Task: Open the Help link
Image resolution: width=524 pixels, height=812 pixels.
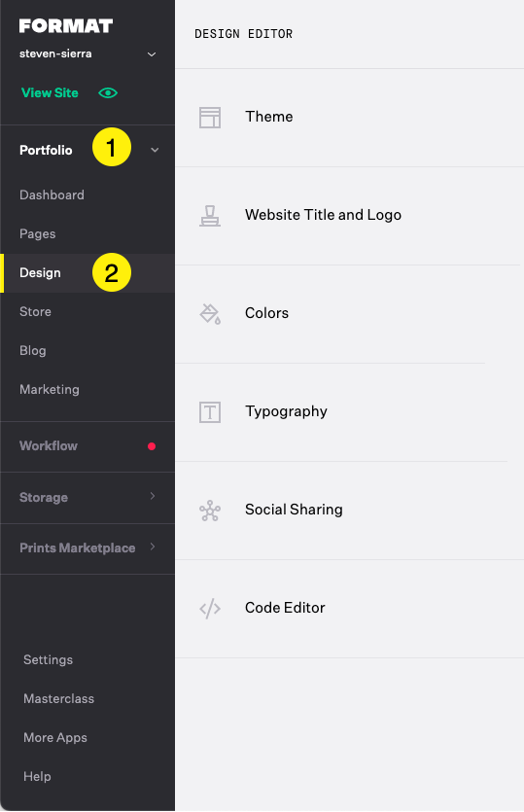Action: [x=37, y=777]
